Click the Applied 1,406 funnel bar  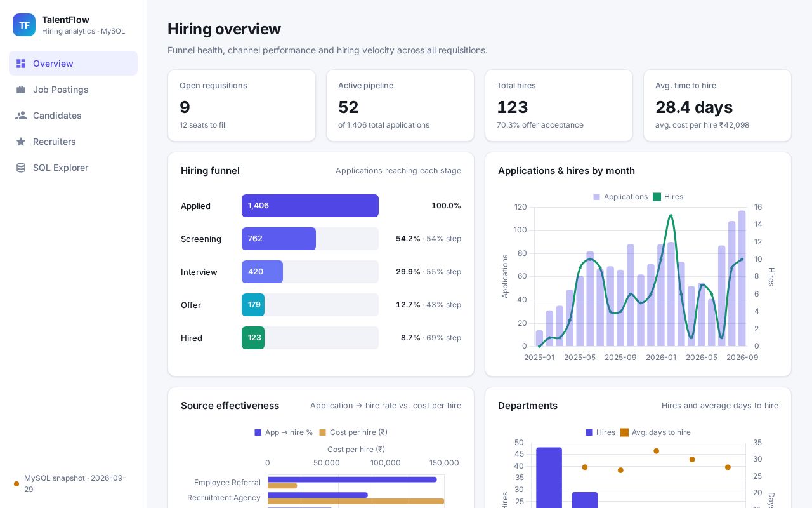tap(310, 206)
